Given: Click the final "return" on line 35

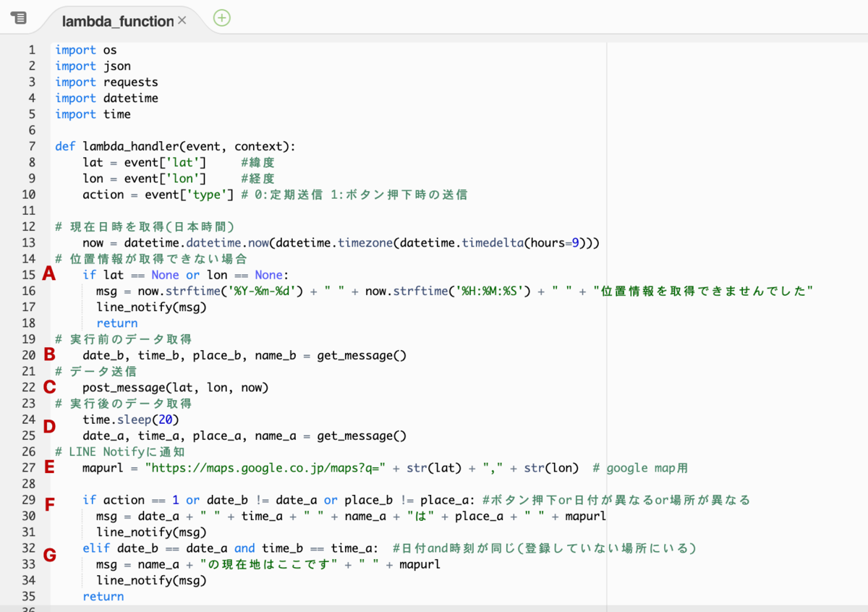Looking at the screenshot, I should [103, 596].
